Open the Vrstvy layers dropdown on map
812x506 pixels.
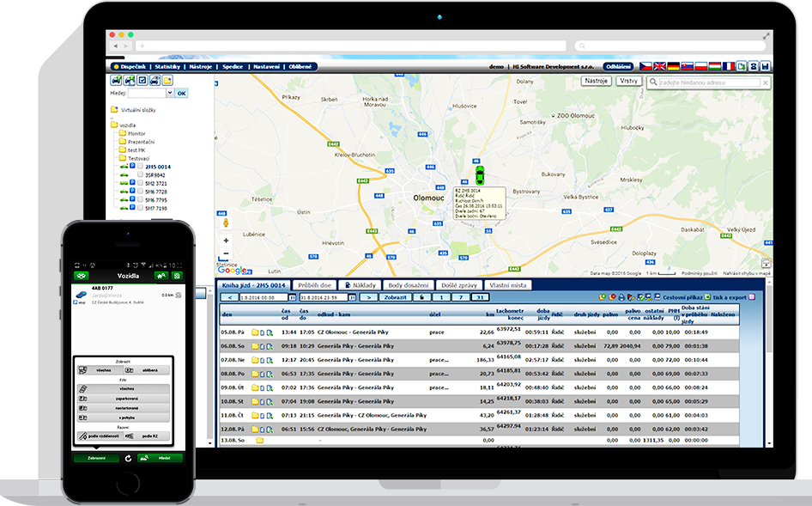coord(628,81)
